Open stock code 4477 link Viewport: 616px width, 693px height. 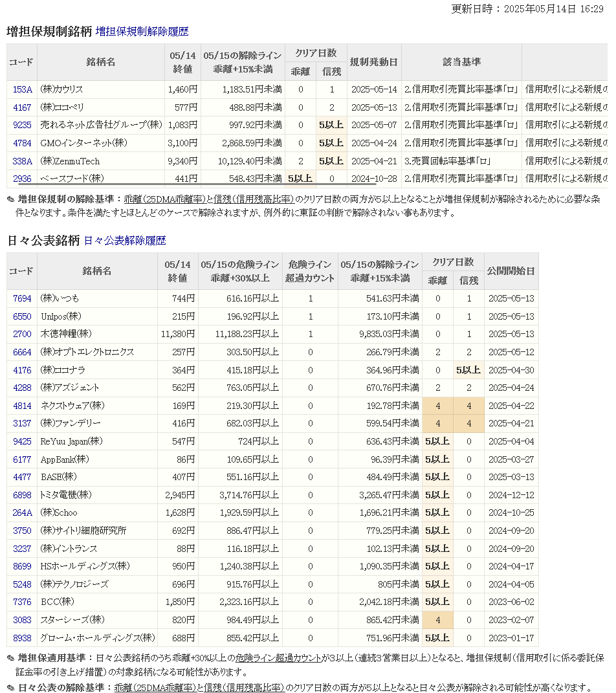point(22,477)
